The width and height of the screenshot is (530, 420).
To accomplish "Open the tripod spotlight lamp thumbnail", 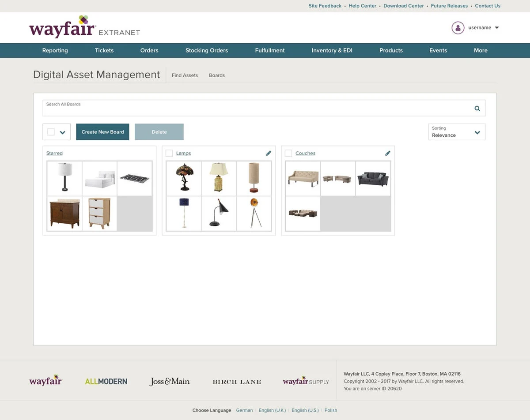I will tap(254, 214).
